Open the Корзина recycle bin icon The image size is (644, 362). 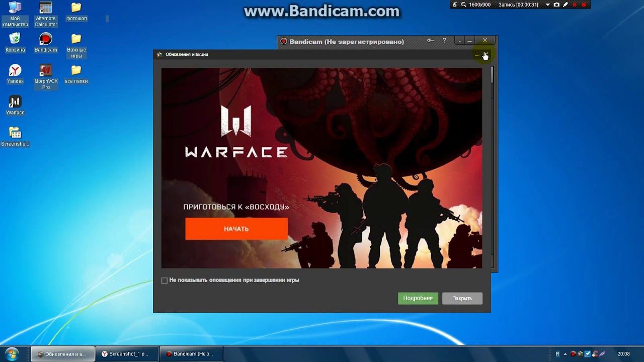(x=15, y=43)
